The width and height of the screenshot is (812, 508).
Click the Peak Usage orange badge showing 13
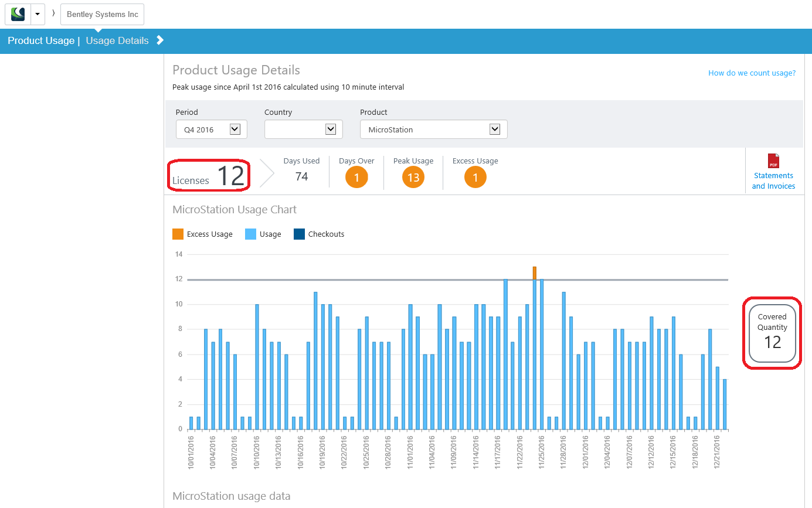tap(413, 177)
